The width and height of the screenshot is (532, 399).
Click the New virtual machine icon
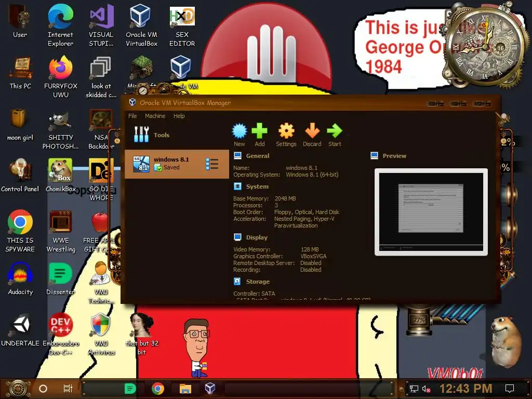(239, 135)
